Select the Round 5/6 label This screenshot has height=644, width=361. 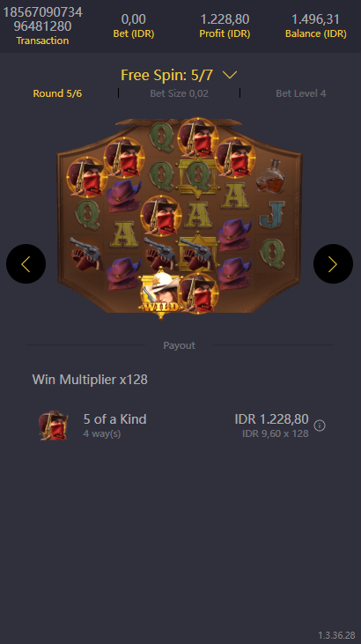[57, 93]
